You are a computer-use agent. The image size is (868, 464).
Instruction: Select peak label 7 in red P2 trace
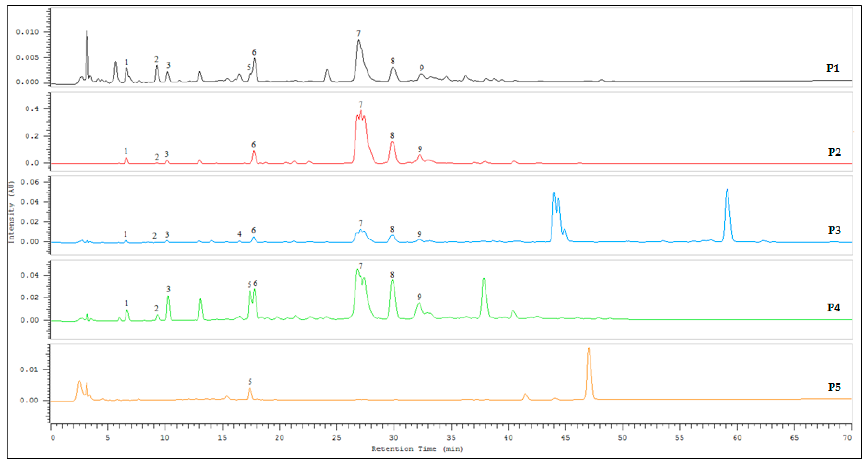click(x=361, y=104)
